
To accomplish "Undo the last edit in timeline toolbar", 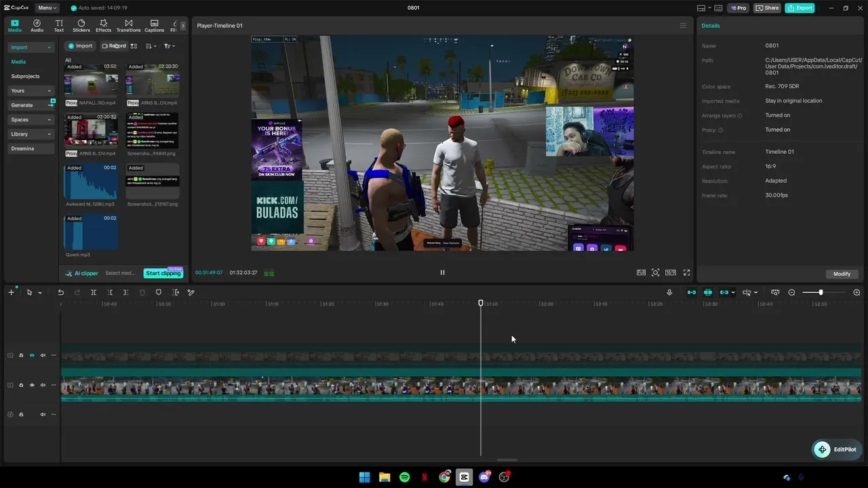I will [x=61, y=292].
